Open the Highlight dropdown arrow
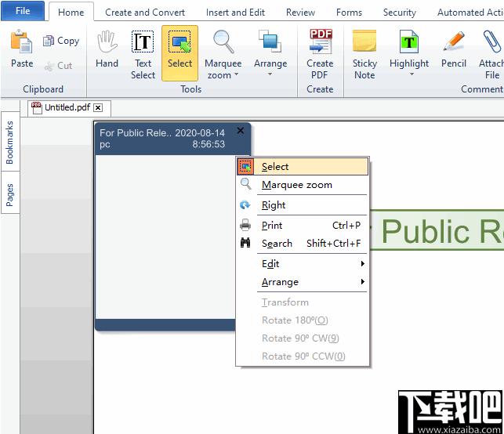Screen dimensions: 504x434 pyautogui.click(x=412, y=74)
